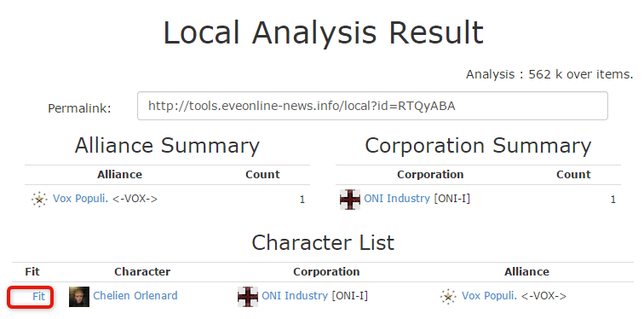644x319 pixels.
Task: Click the <-VOX-> ticker in Character List
Action: pyautogui.click(x=543, y=296)
